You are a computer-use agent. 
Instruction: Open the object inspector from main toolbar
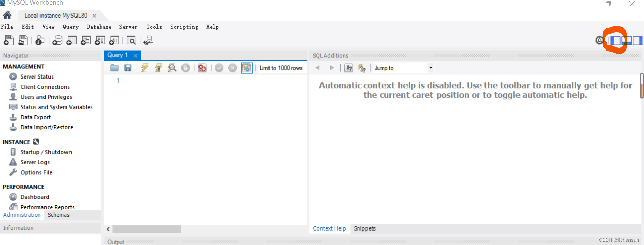[x=40, y=40]
